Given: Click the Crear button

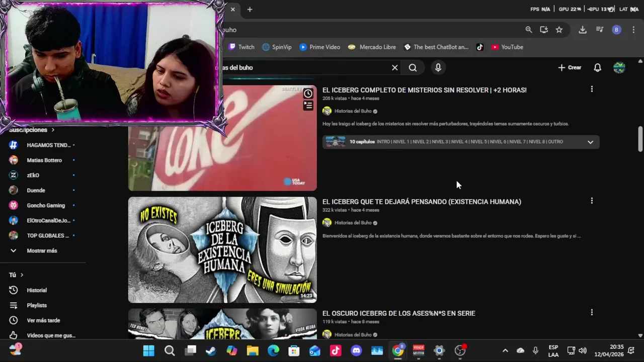Looking at the screenshot, I should click(570, 67).
